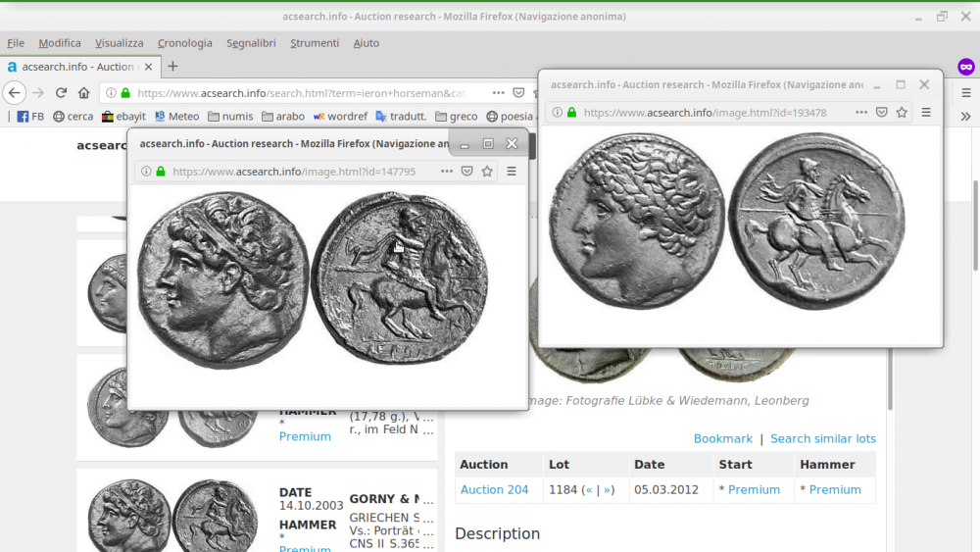This screenshot has height=552, width=980.
Task: Open new tab with plus button
Action: pos(173,67)
